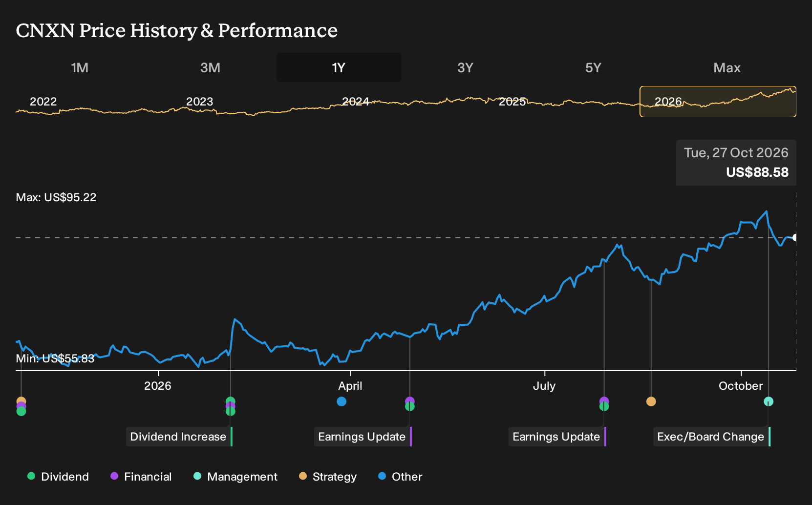The height and width of the screenshot is (505, 812).
Task: Click the white current price point marker
Action: [x=795, y=238]
